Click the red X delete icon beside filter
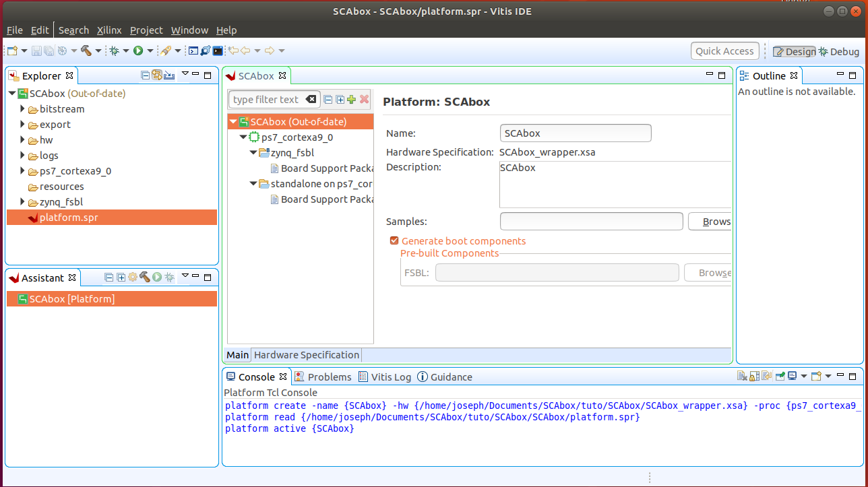The image size is (868, 487). click(364, 100)
